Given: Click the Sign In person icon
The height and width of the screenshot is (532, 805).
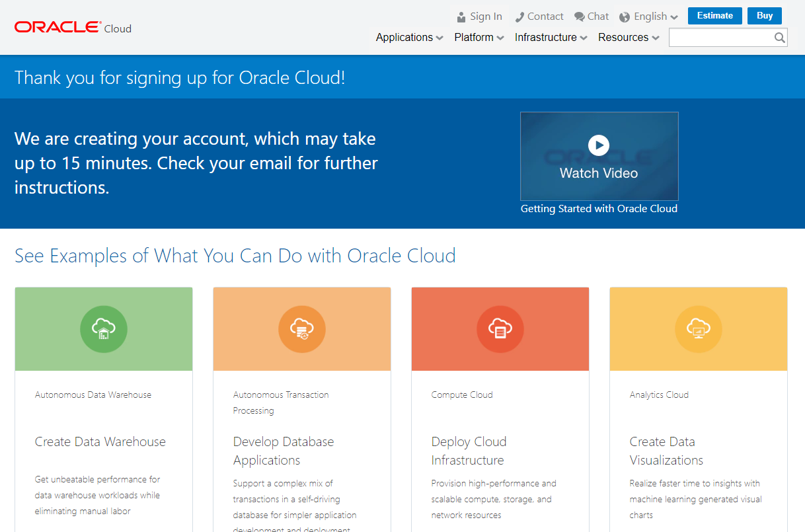Looking at the screenshot, I should tap(461, 17).
